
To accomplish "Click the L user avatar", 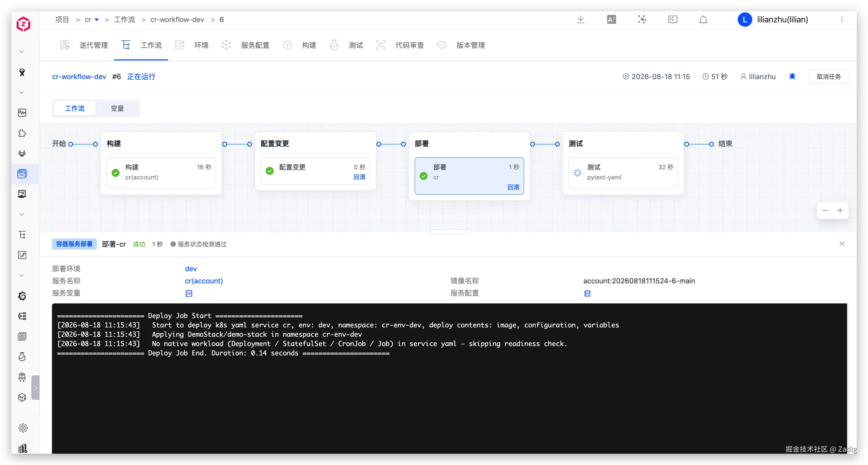I will point(745,19).
